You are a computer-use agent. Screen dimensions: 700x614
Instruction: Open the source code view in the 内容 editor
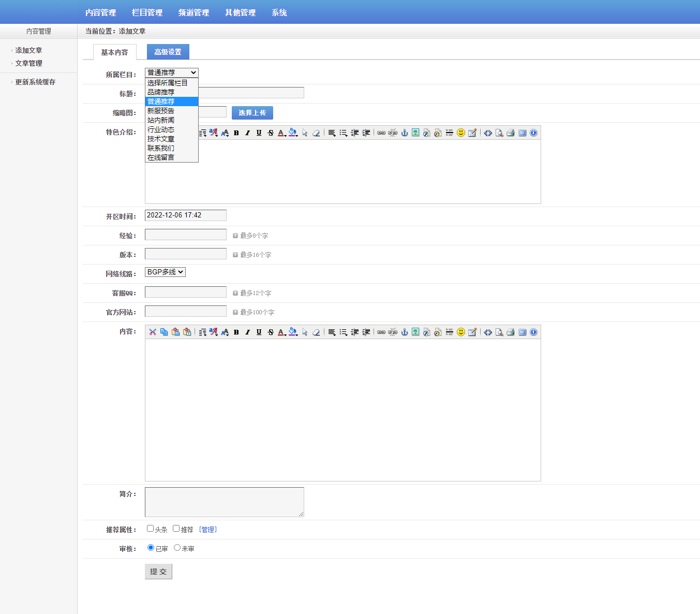(x=488, y=332)
